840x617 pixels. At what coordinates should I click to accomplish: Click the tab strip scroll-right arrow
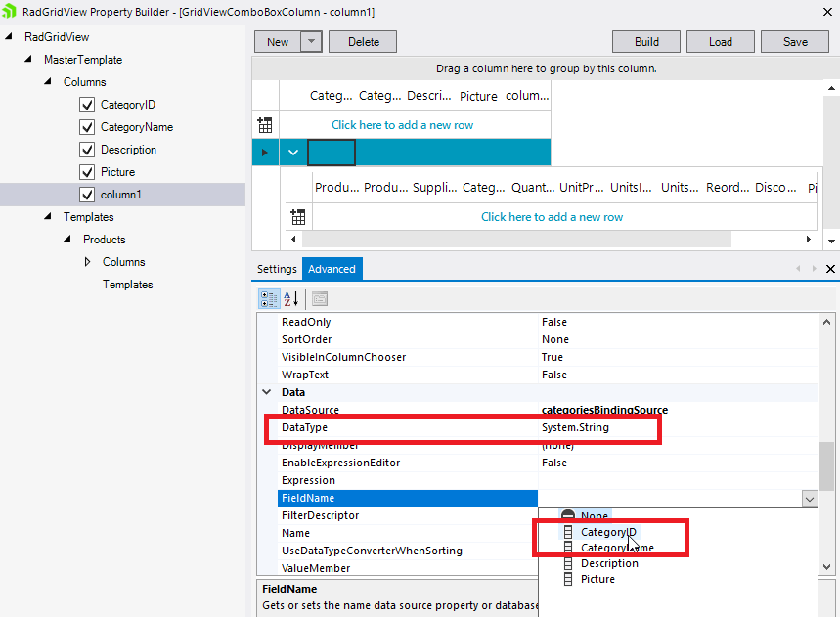click(x=815, y=268)
